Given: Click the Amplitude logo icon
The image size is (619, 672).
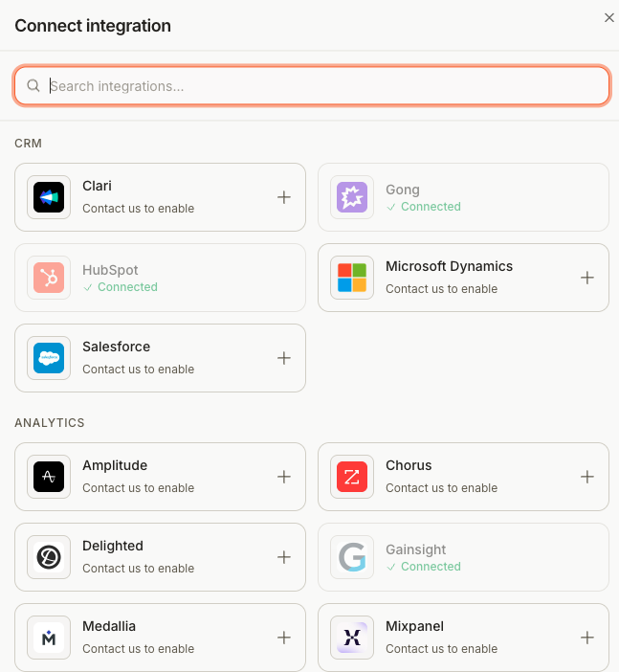Looking at the screenshot, I should (49, 477).
